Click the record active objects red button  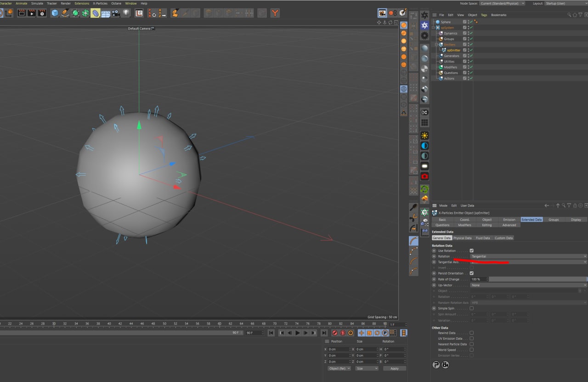pos(335,333)
